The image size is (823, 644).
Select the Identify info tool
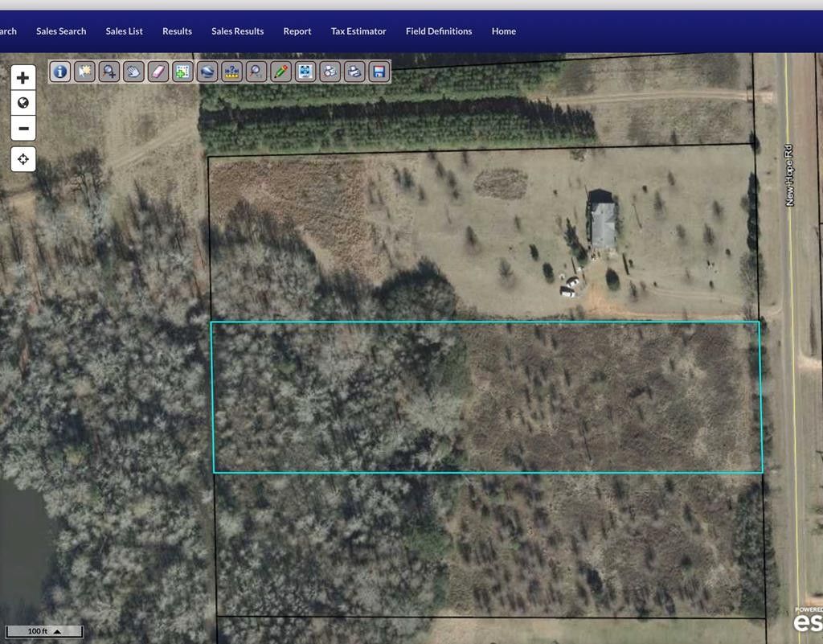coord(59,72)
